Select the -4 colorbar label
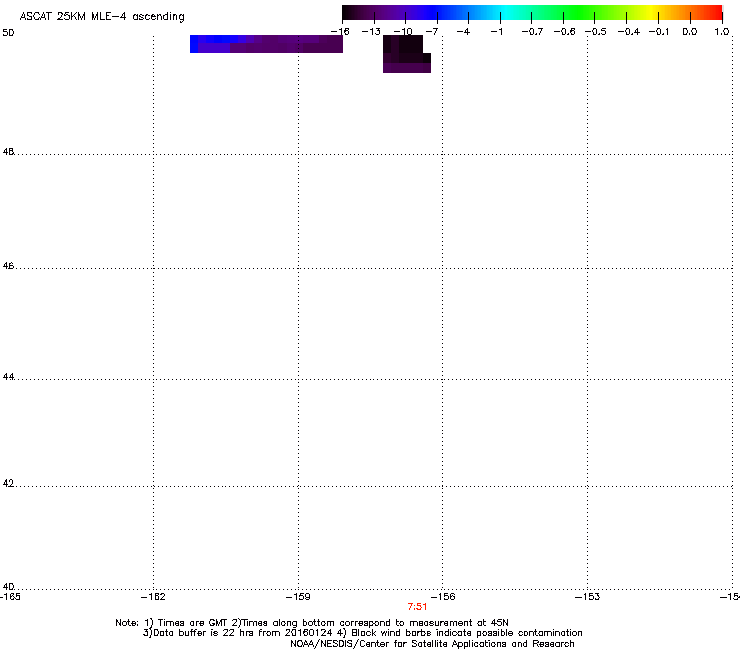 (x=463, y=32)
